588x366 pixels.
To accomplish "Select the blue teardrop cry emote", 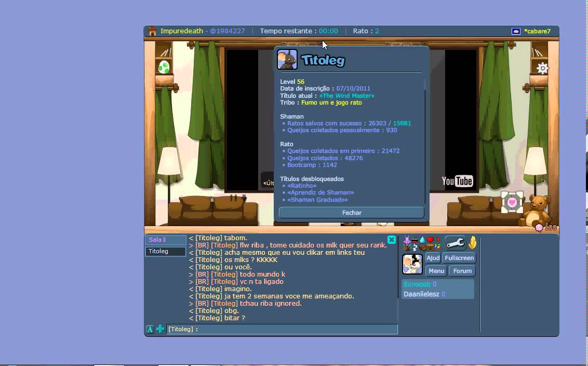I will tap(423, 240).
